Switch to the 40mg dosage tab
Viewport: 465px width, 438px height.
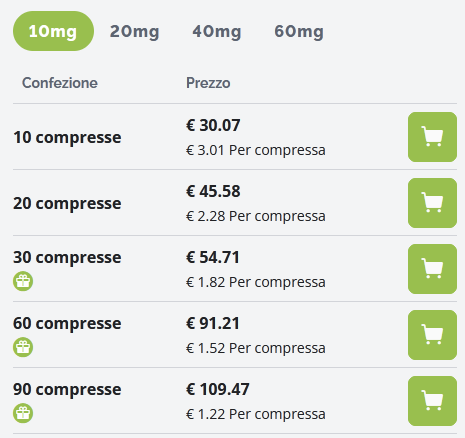click(x=217, y=31)
